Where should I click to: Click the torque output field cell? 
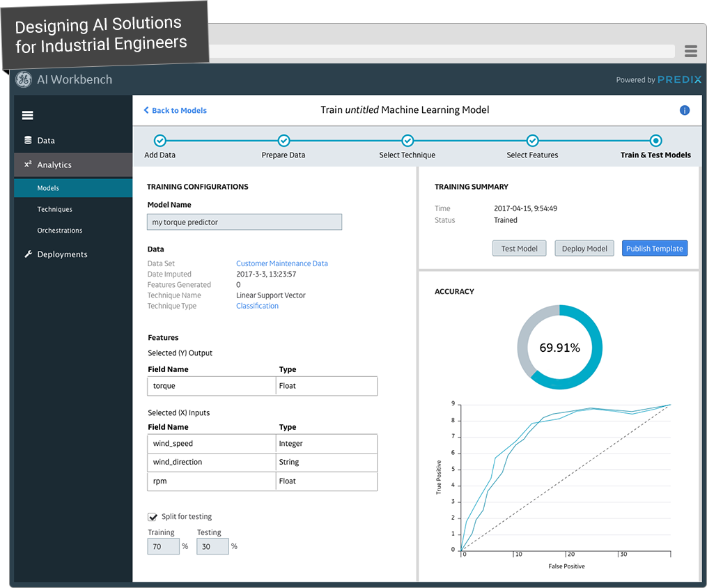point(212,386)
